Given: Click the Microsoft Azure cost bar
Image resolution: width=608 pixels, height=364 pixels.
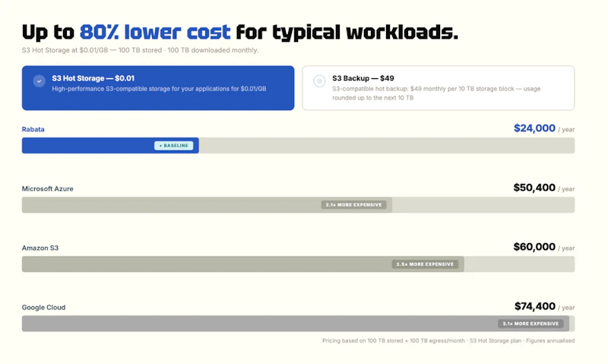Looking at the screenshot, I should coord(207,204).
